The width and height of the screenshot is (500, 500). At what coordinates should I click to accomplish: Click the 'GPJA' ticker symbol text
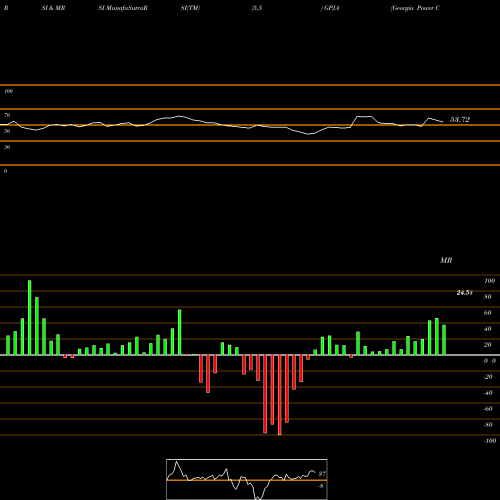[331, 8]
